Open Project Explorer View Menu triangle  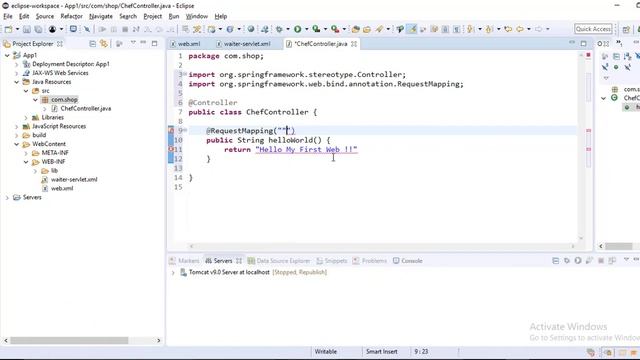[133, 43]
